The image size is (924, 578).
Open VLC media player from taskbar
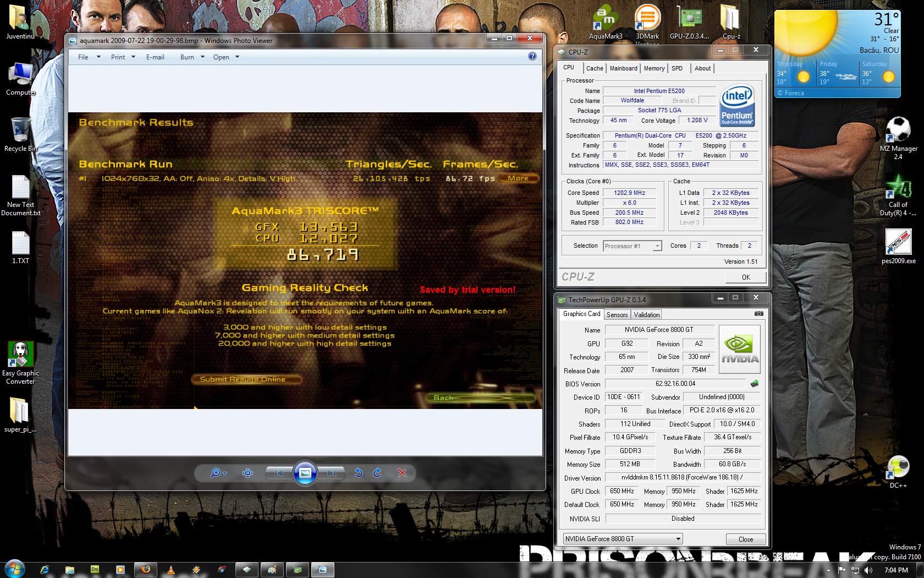[171, 570]
